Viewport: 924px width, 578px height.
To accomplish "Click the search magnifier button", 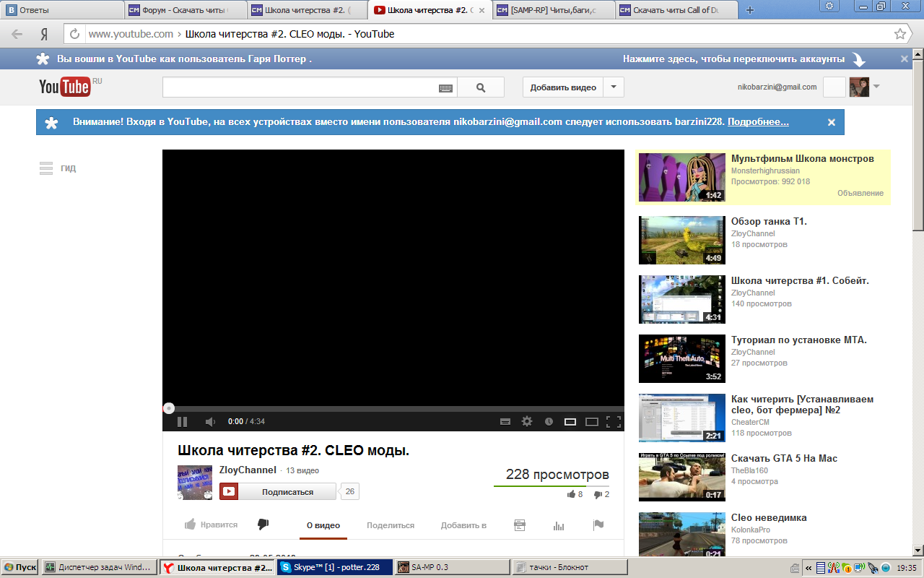I will click(x=481, y=87).
